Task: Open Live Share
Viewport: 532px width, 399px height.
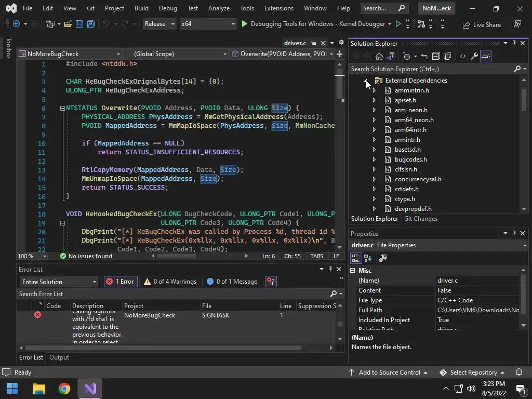Action: pos(482,25)
